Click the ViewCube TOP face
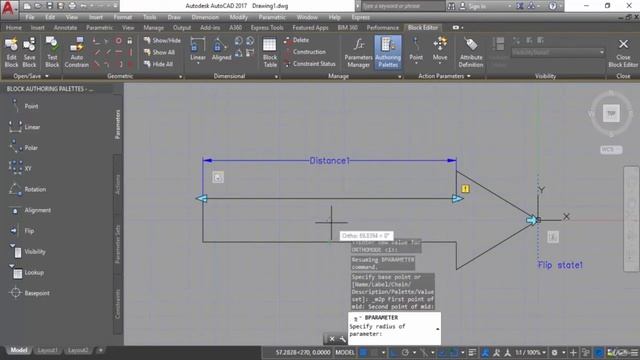The image size is (640, 360). click(611, 113)
